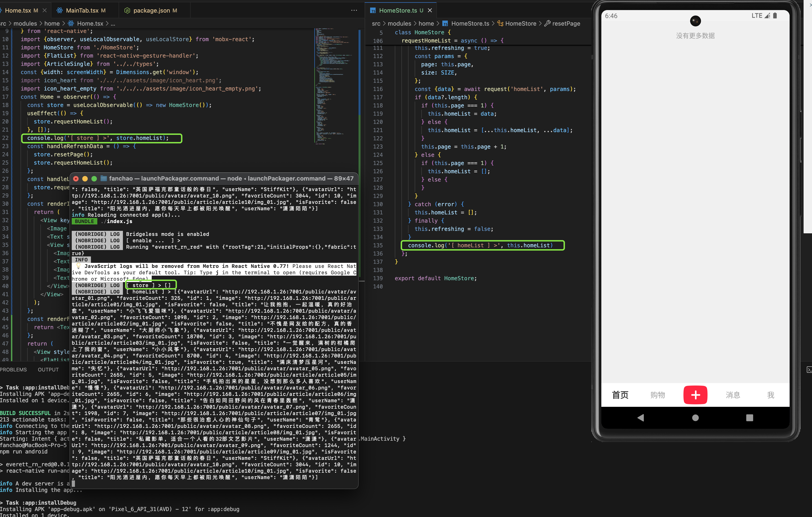Close the HomeStore.ts tab
Screen dimensions: 812x517
tap(430, 11)
